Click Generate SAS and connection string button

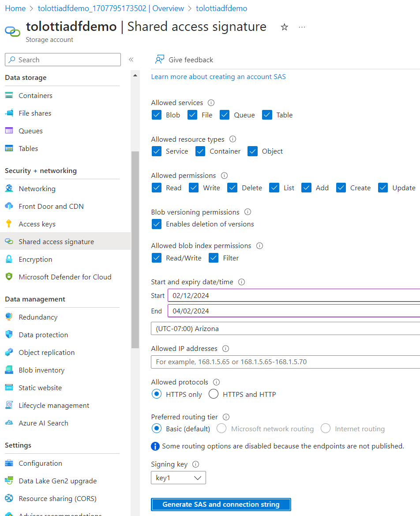221,504
